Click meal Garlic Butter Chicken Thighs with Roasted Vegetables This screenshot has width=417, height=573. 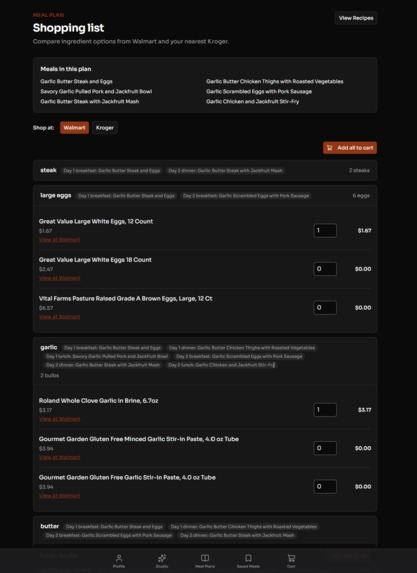click(275, 81)
